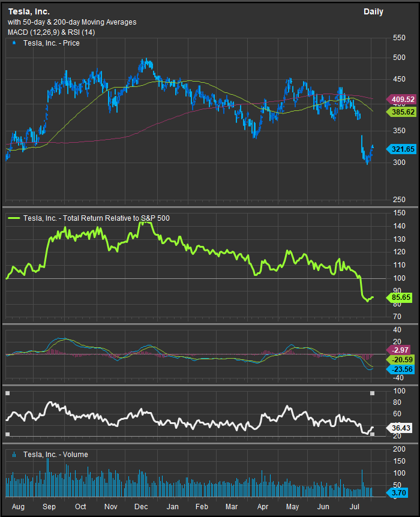Click the 321.65 last price tag
420x517 pixels.
tap(401, 149)
